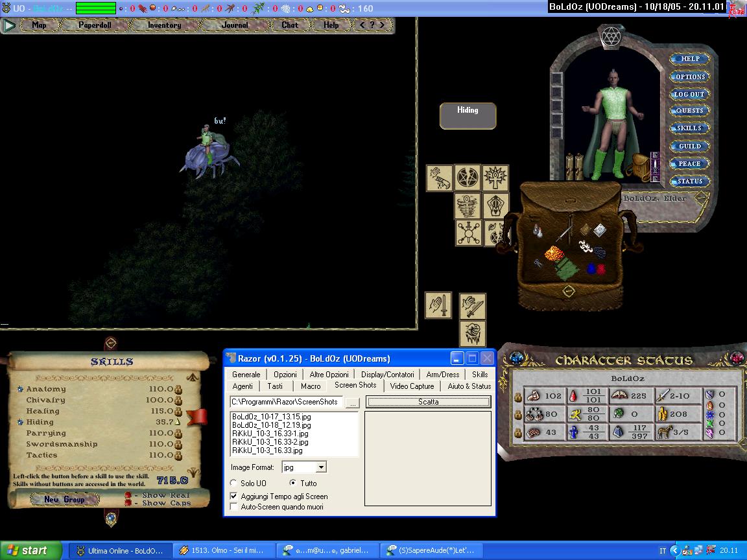The height and width of the screenshot is (560, 747).
Task: Uncheck Aggiungi Tempo agli Screen
Action: pyautogui.click(x=233, y=496)
